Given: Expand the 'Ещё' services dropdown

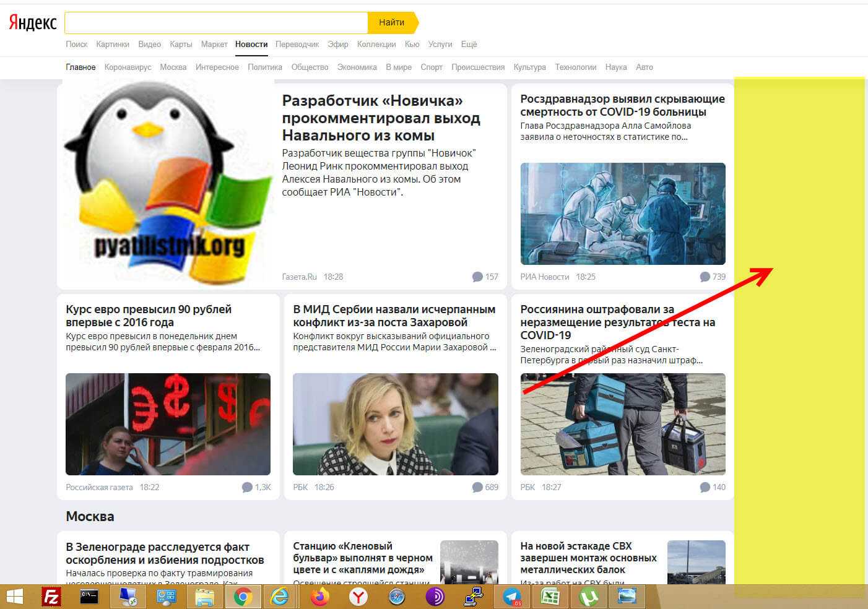Looking at the screenshot, I should point(469,44).
